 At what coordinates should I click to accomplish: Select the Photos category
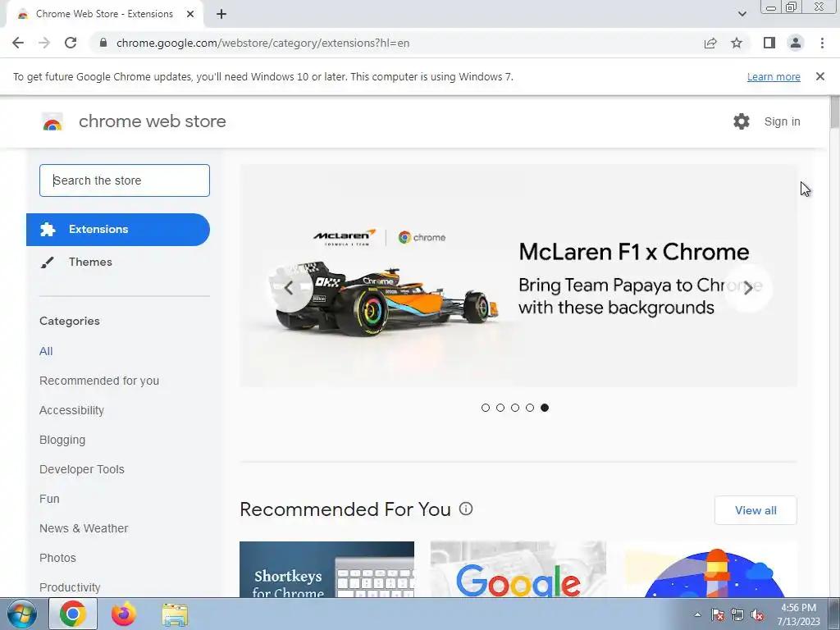58,558
